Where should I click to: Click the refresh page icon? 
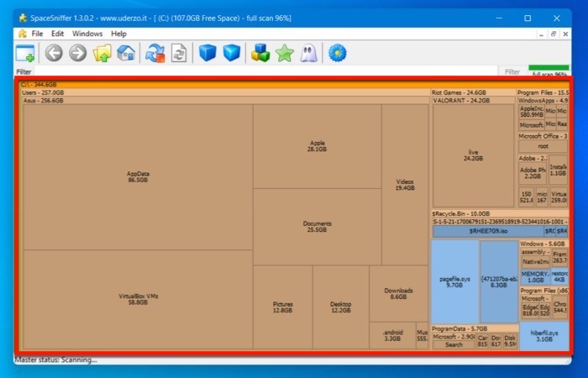point(179,53)
